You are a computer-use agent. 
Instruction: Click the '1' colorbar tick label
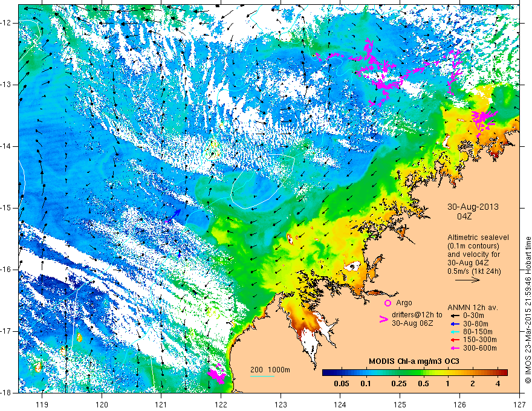tap(448, 384)
